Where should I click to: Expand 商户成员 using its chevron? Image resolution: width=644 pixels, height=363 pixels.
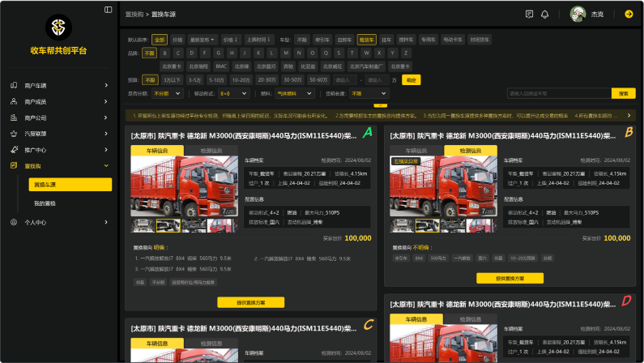pos(106,101)
